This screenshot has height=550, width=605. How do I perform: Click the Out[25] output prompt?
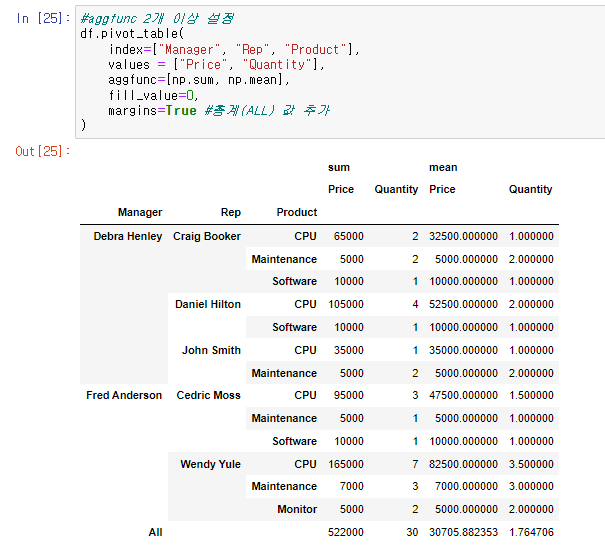click(43, 151)
